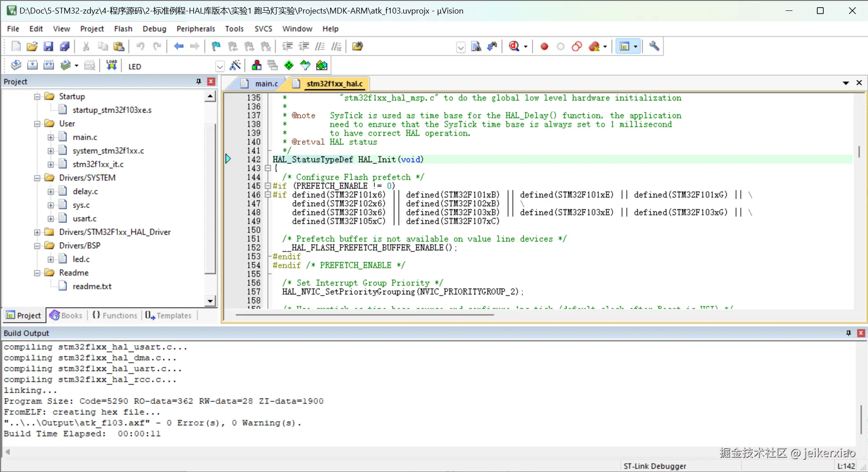
Task: Collapse the Drivers/SYSTEM folder
Action: pos(37,178)
